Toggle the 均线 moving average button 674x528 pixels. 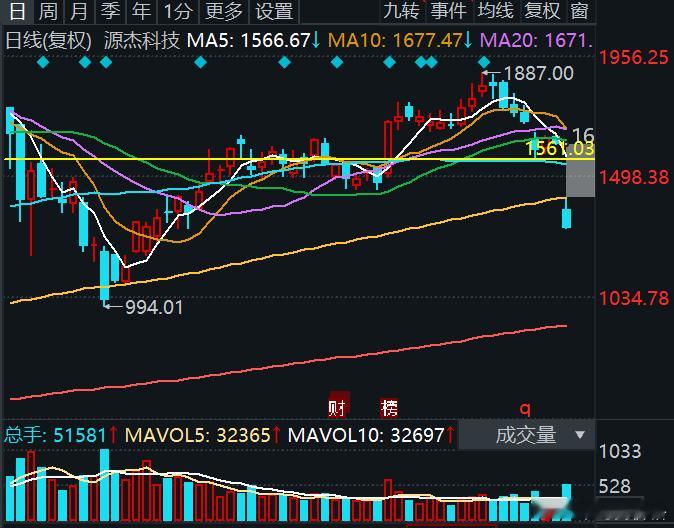point(496,10)
